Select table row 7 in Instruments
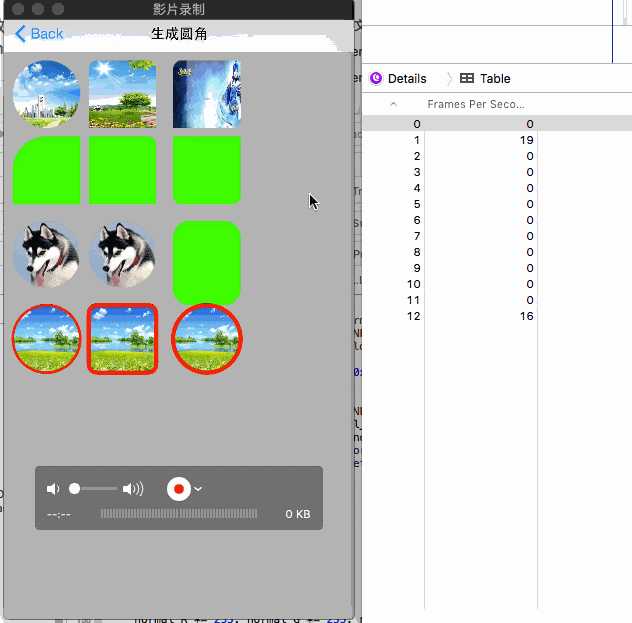Viewport: 632px width, 623px height. 497,236
